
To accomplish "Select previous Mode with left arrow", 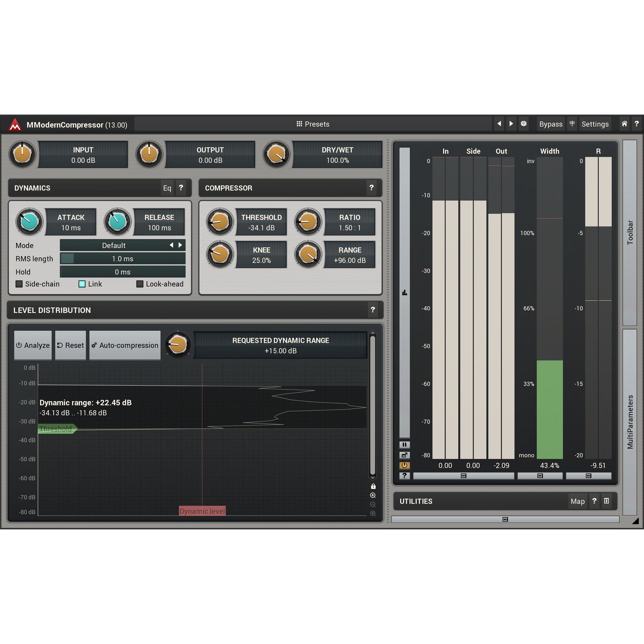I will (171, 245).
